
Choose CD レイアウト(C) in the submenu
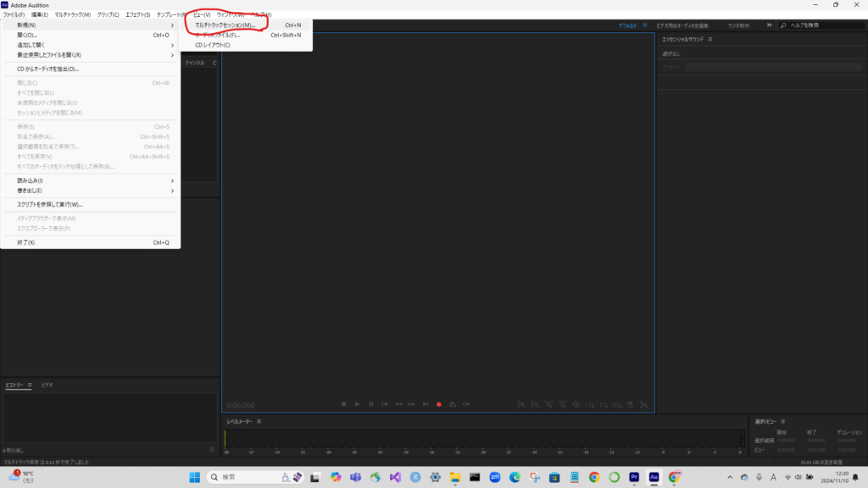tap(212, 45)
